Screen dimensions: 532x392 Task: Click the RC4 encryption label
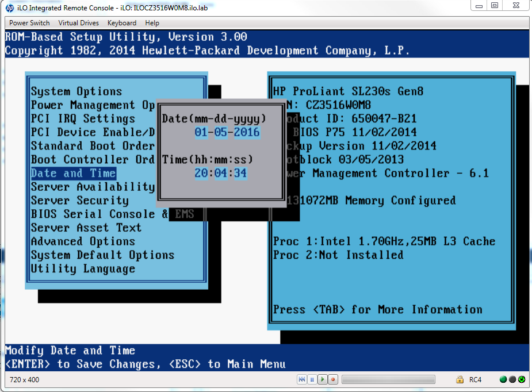tap(475, 380)
